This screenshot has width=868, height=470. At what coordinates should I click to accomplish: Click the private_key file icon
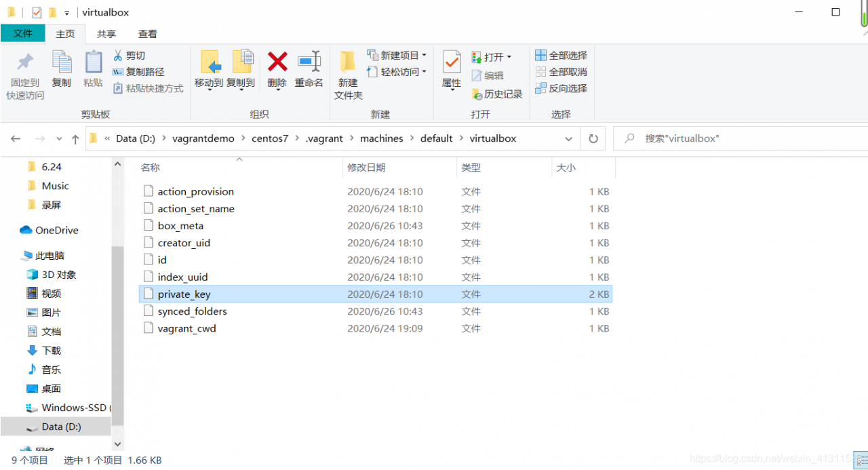149,294
